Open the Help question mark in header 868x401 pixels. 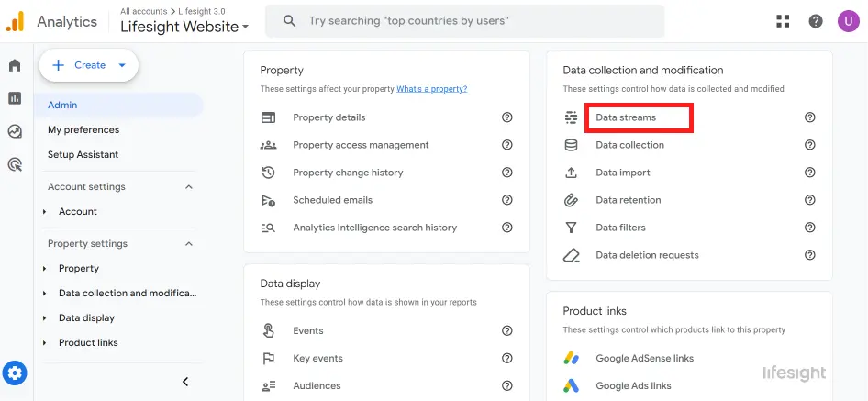[816, 22]
